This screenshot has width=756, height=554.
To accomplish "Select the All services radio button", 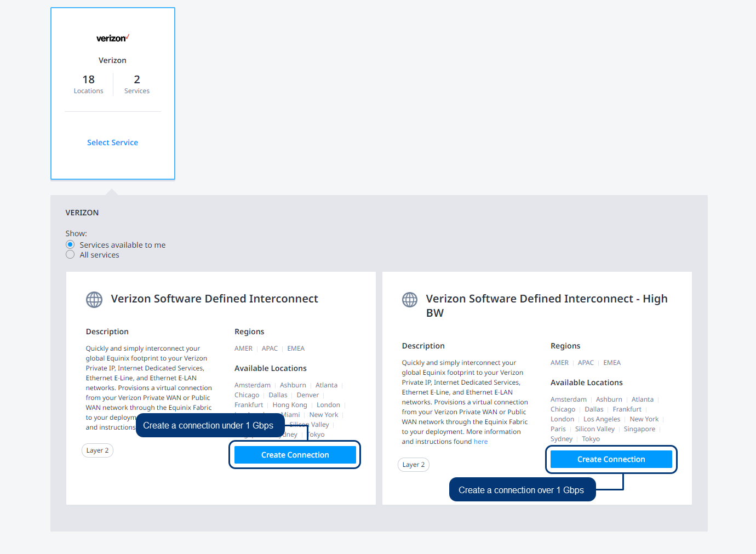I will (70, 254).
